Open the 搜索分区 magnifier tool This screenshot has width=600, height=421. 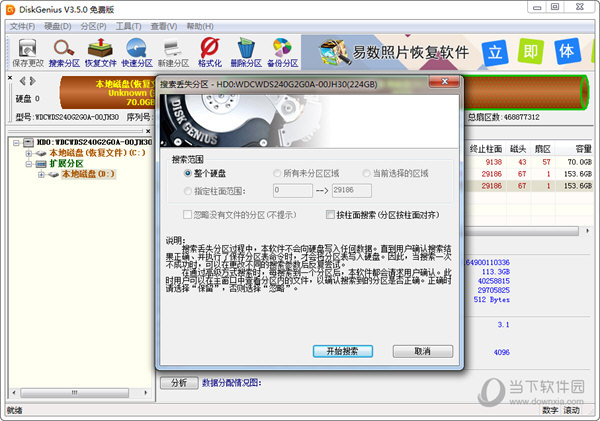point(64,53)
